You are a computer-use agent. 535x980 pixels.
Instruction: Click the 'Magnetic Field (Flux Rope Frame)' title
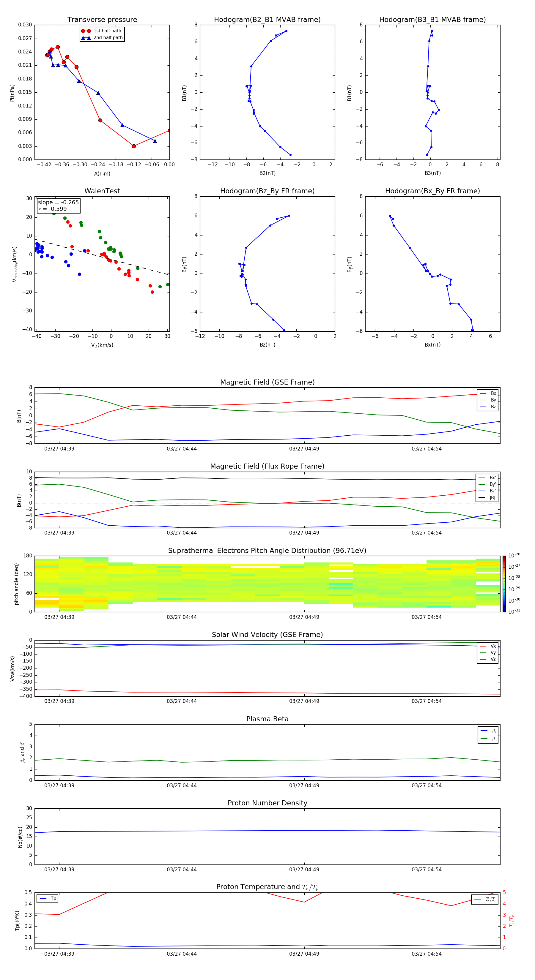tap(267, 467)
